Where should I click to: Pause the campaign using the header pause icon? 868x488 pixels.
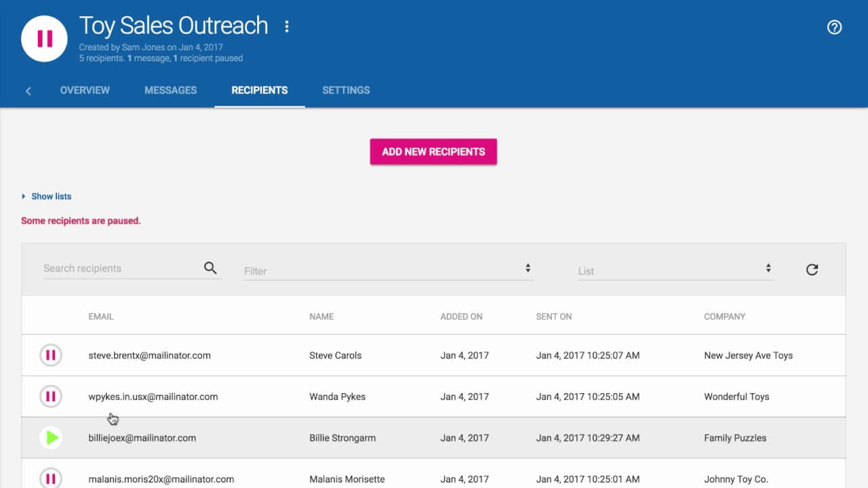point(43,39)
